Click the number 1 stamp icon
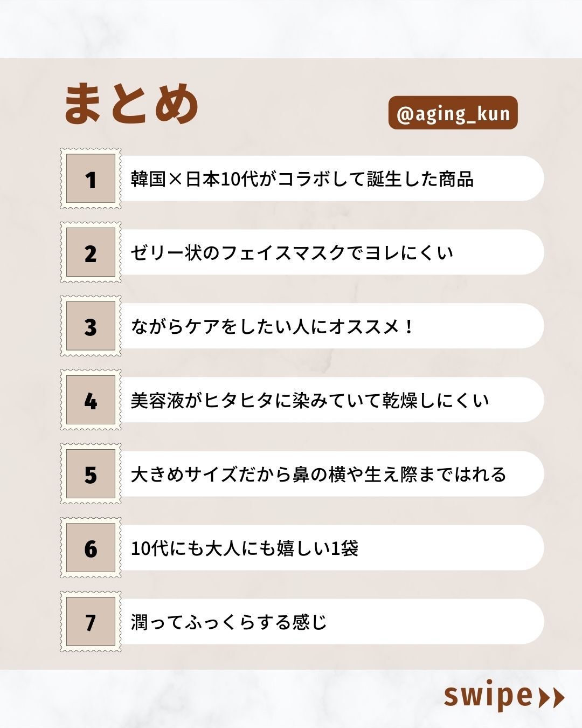Screen dimensions: 582x728 click(x=91, y=179)
